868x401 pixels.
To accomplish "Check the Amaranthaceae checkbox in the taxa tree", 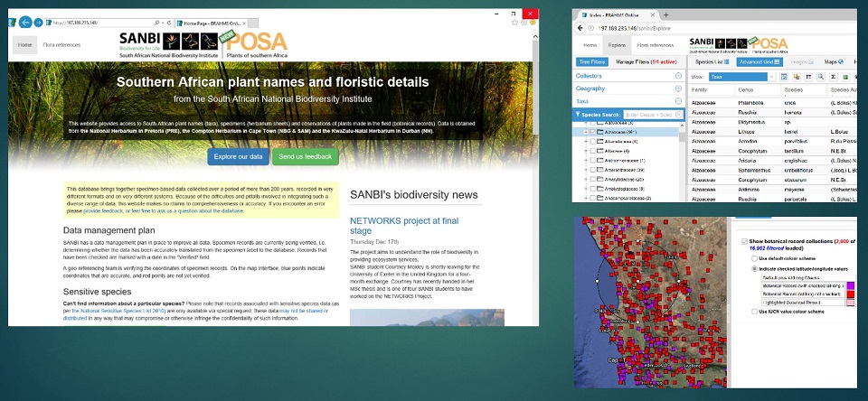I will 593,170.
